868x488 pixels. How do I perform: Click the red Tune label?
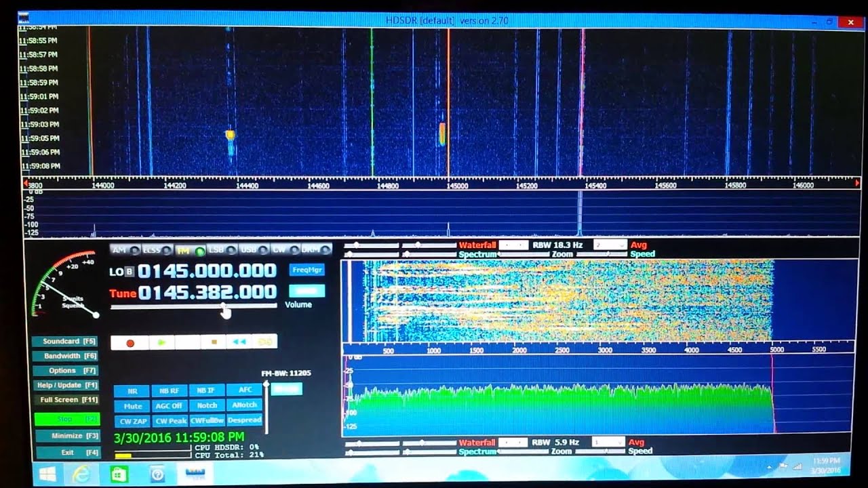point(123,293)
